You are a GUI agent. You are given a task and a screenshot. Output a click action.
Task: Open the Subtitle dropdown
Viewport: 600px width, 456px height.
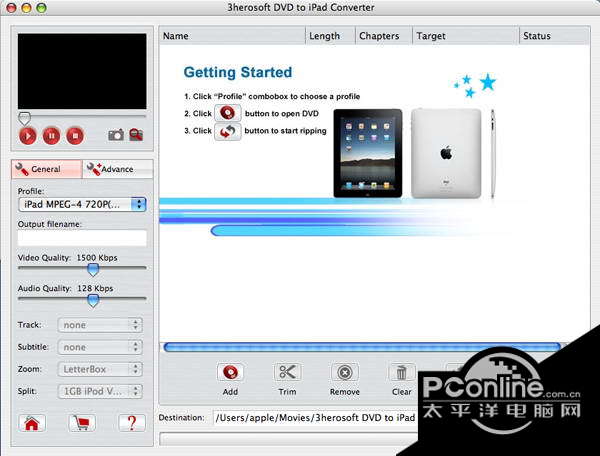(100, 347)
